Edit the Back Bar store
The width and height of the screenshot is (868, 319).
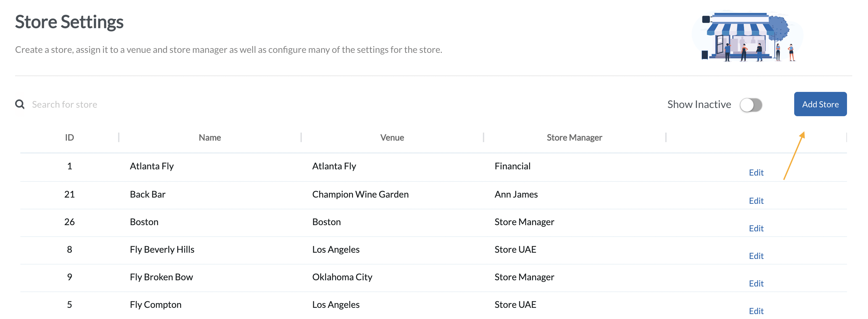tap(756, 201)
